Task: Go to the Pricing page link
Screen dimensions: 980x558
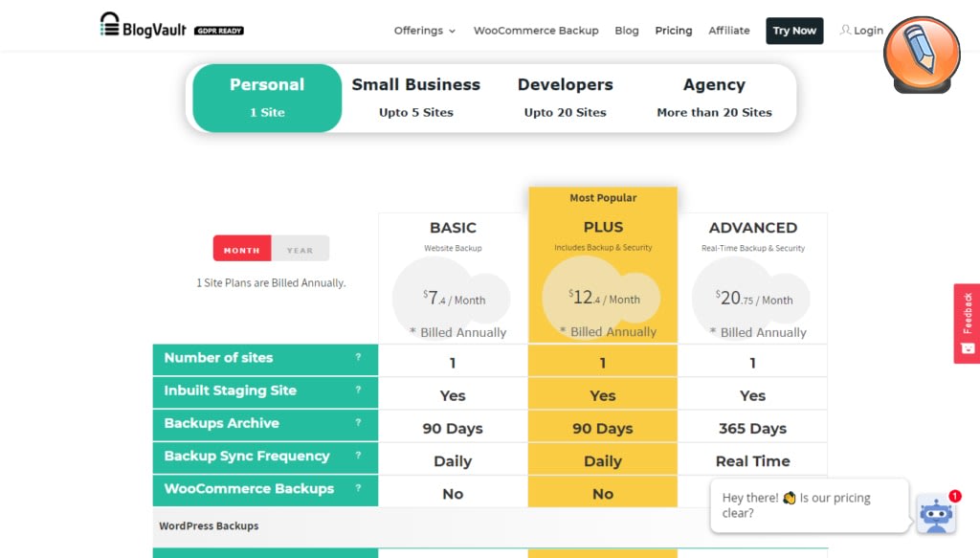Action: click(673, 31)
